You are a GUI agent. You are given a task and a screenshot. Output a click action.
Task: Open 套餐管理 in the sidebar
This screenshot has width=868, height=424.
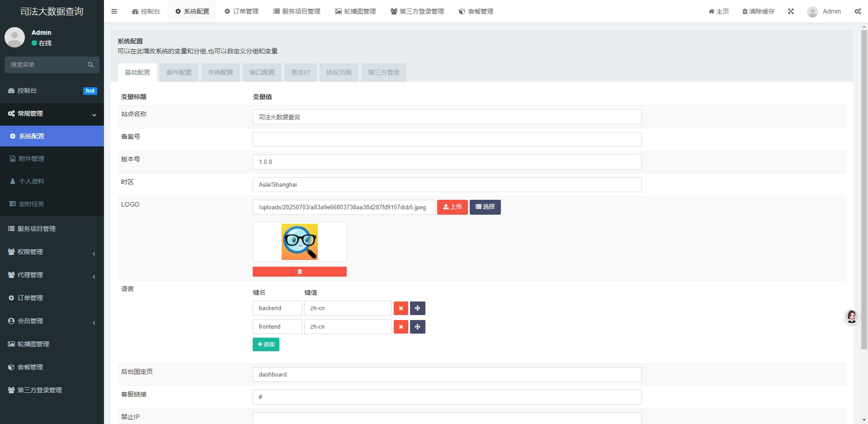tap(52, 367)
